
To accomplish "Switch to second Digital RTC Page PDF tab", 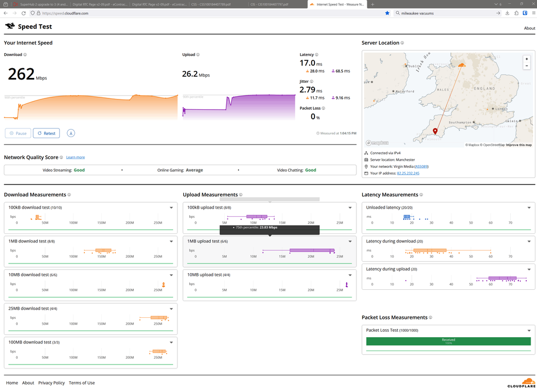I will (159, 4).
